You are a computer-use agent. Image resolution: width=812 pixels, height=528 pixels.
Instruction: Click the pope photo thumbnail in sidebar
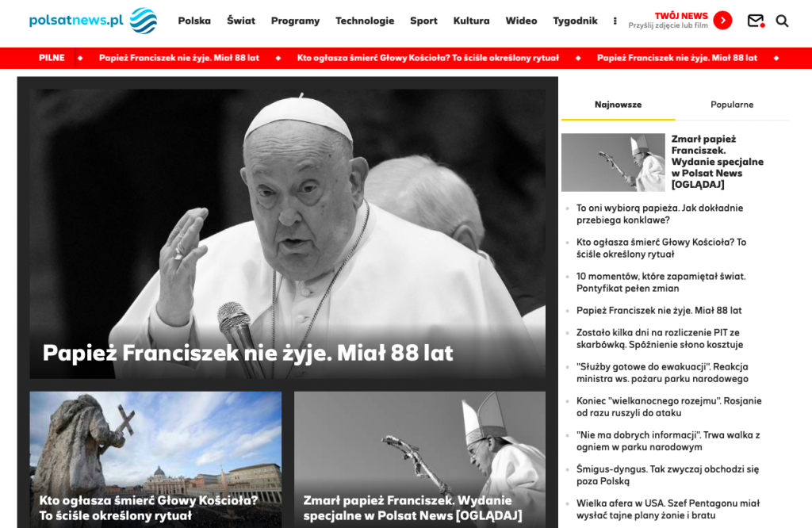coord(613,162)
